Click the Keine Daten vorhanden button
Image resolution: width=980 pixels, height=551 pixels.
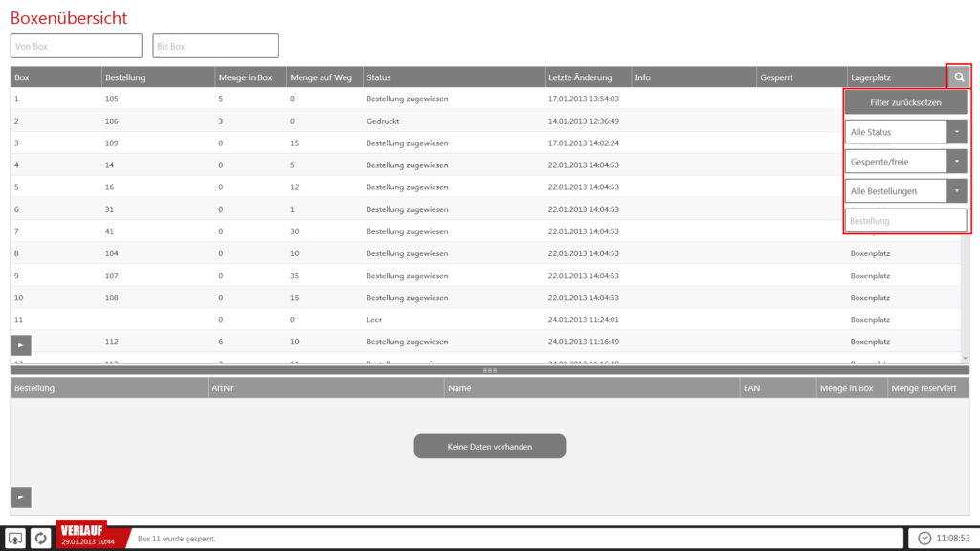click(x=489, y=447)
